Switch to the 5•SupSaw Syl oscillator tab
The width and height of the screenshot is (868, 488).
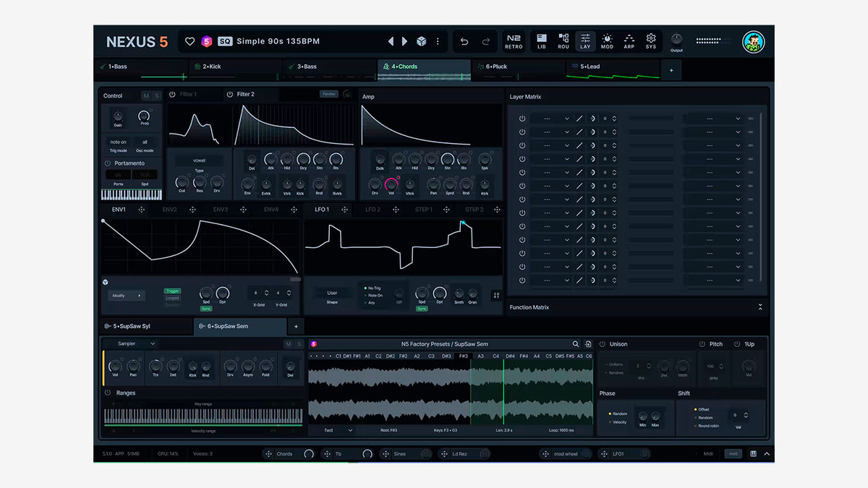145,326
